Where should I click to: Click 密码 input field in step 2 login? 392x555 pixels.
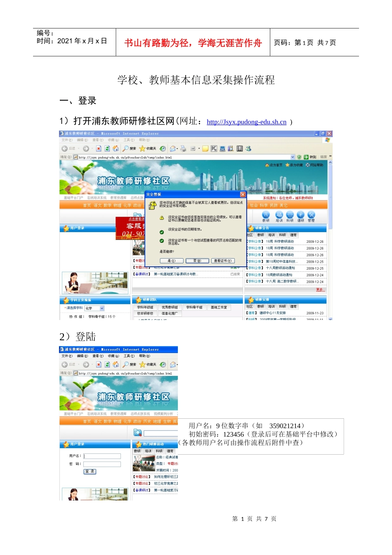[x=102, y=464]
